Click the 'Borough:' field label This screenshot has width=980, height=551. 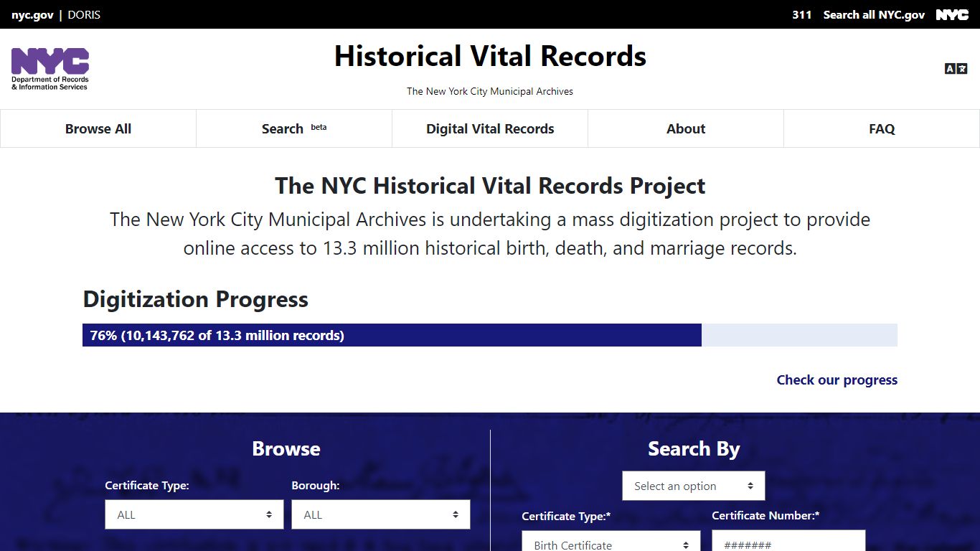[316, 486]
